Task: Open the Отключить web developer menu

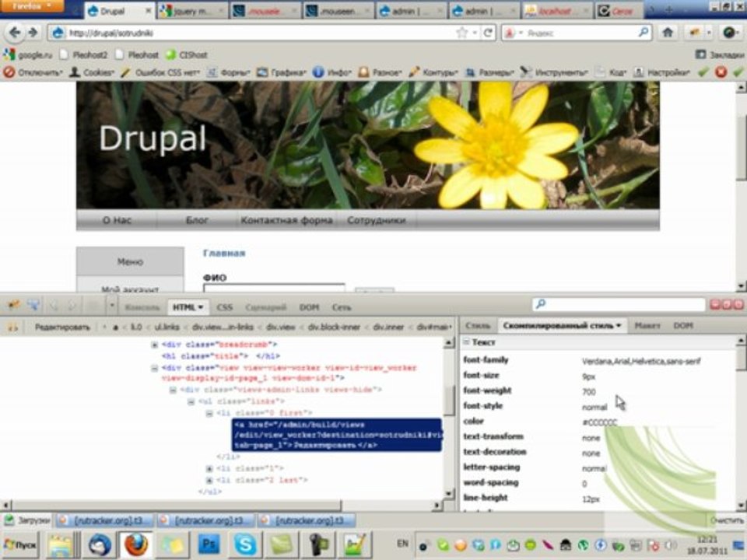Action: click(33, 72)
